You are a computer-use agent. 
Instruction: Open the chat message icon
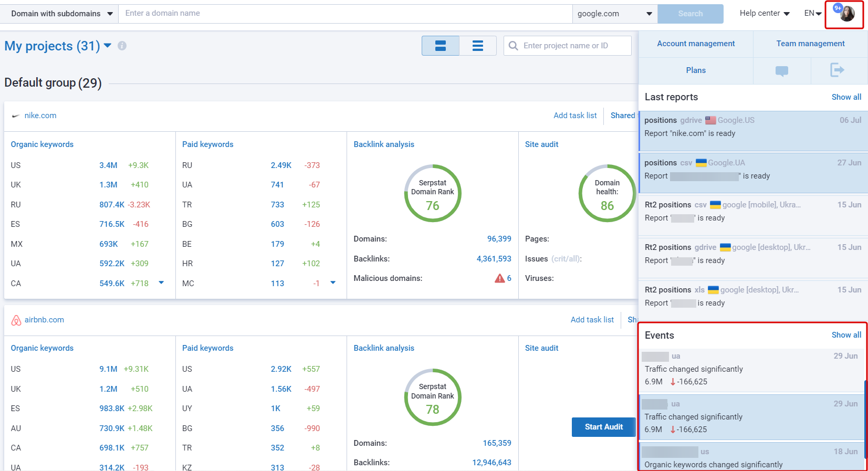tap(781, 71)
